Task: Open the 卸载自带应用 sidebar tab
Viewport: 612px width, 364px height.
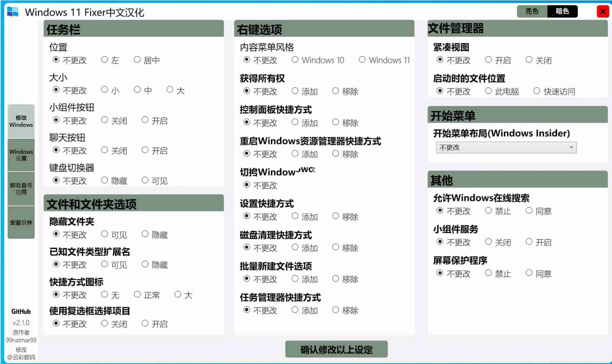Action: click(21, 189)
